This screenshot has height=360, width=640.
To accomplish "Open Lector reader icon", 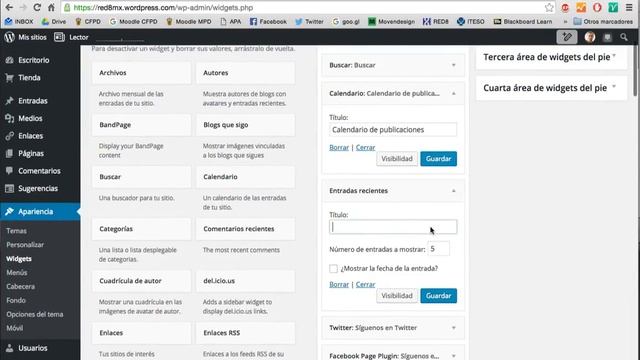I will (x=59, y=37).
